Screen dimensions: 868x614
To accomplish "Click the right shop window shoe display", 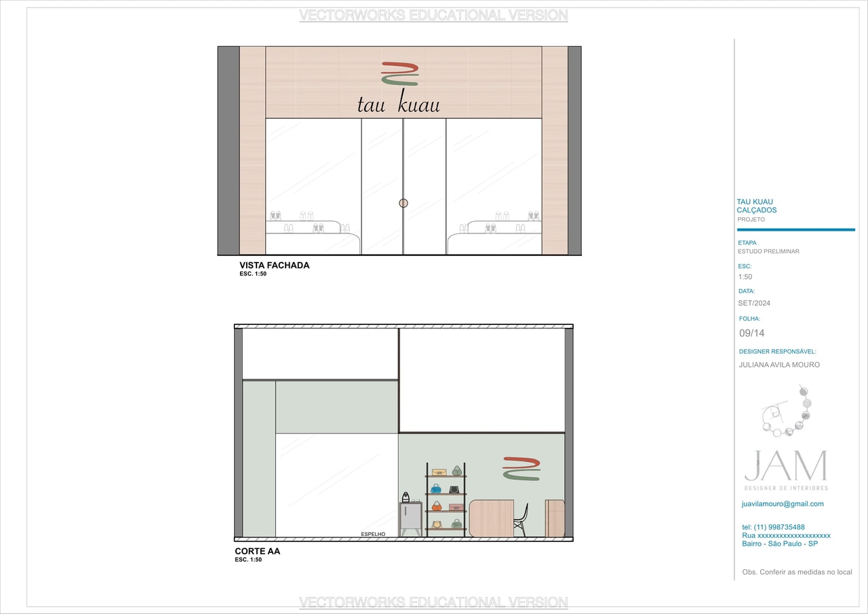I will click(494, 232).
